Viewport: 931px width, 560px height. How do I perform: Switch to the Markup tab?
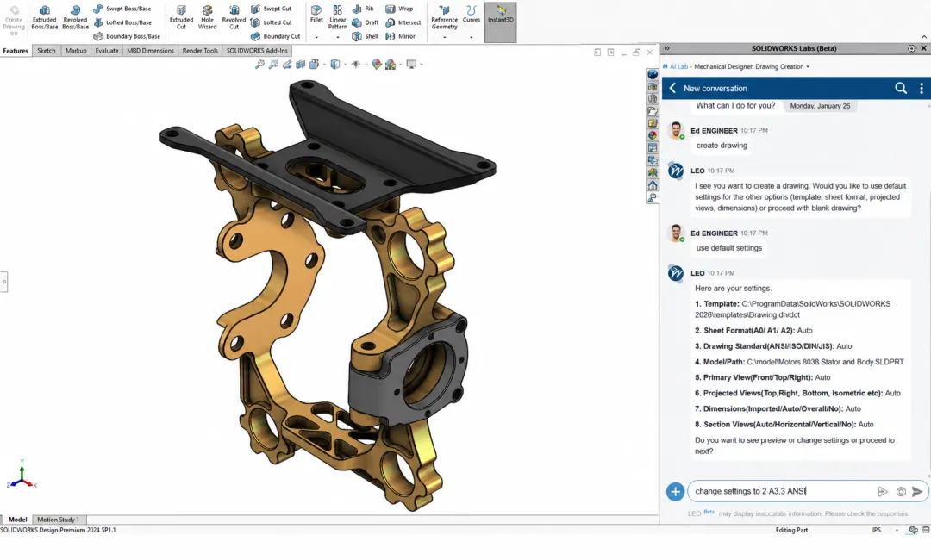pyautogui.click(x=76, y=51)
